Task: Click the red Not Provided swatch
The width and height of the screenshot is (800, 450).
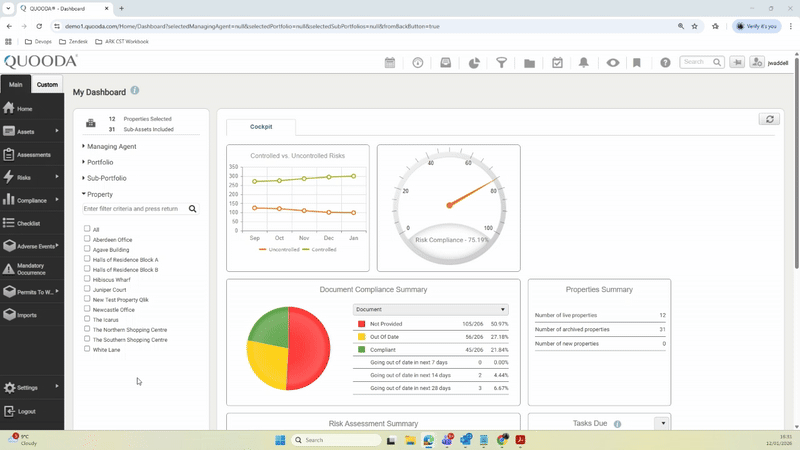Action: click(x=361, y=324)
